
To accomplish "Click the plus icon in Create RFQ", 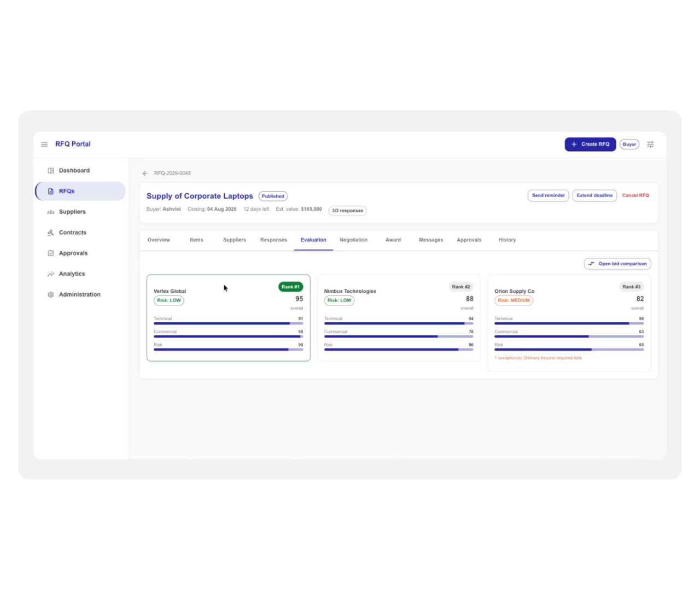I will point(574,144).
